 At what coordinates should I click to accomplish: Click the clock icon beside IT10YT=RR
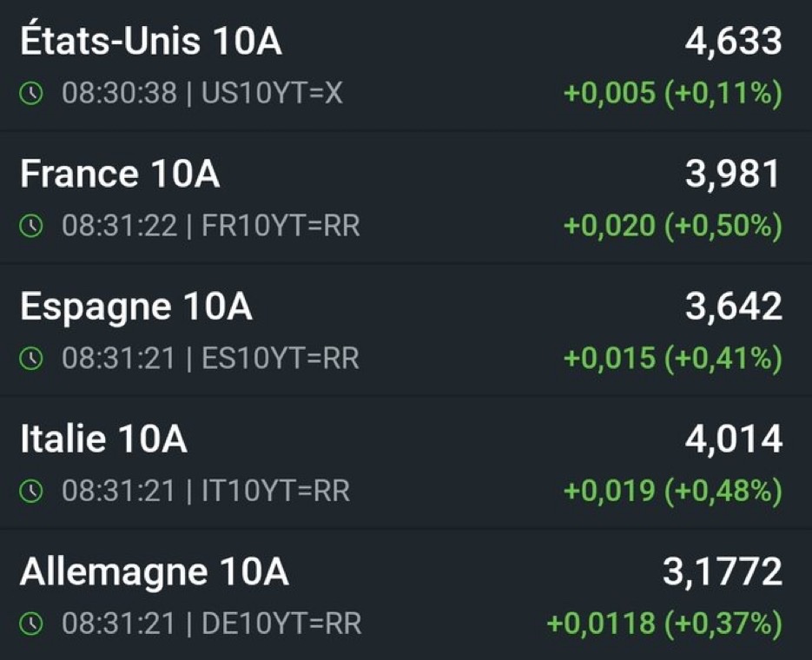coord(31,491)
